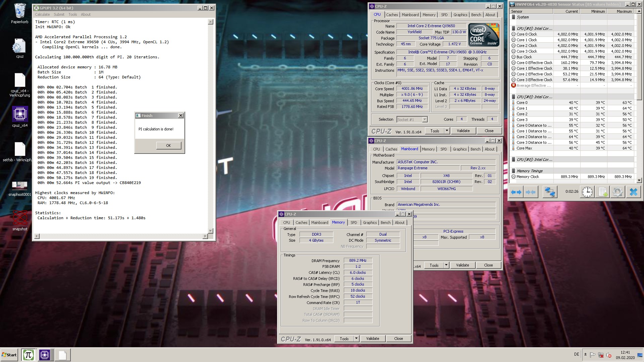This screenshot has height=362, width=644.
Task: Click OK in Finish dialog
Action: pos(168,145)
